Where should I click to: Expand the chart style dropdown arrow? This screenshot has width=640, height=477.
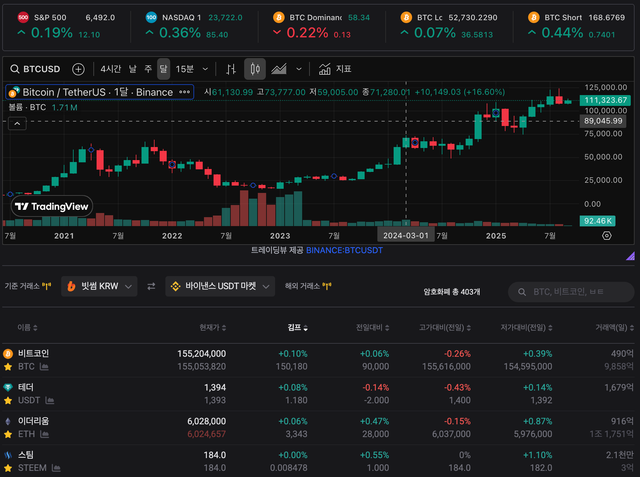[x=299, y=69]
